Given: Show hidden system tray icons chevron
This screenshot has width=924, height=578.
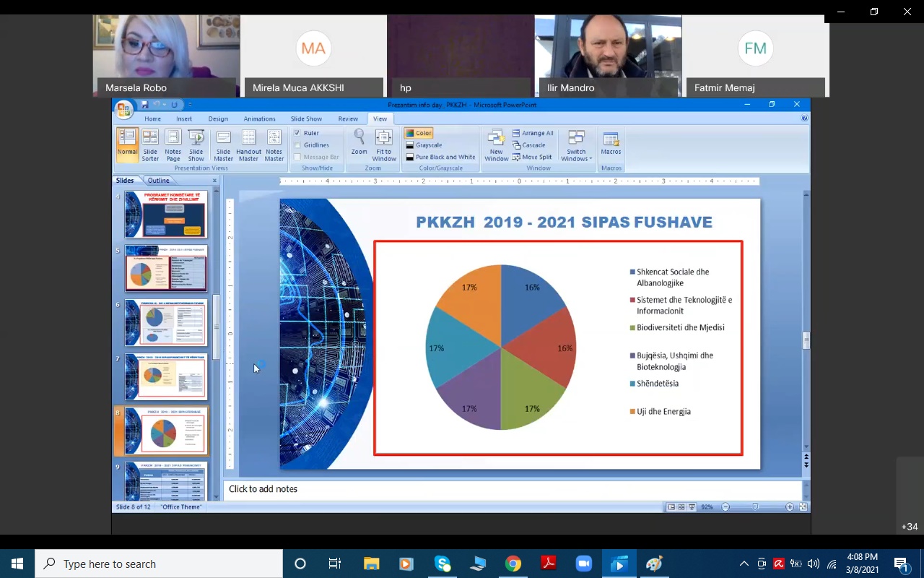Looking at the screenshot, I should pyautogui.click(x=744, y=564).
